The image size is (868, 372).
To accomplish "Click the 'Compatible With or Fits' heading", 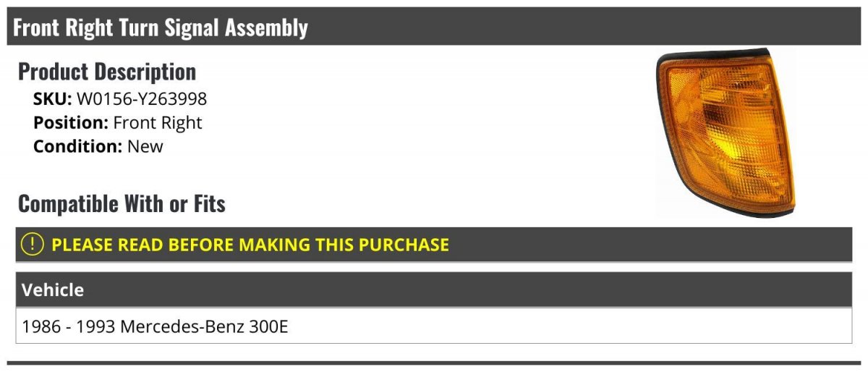I will (122, 204).
